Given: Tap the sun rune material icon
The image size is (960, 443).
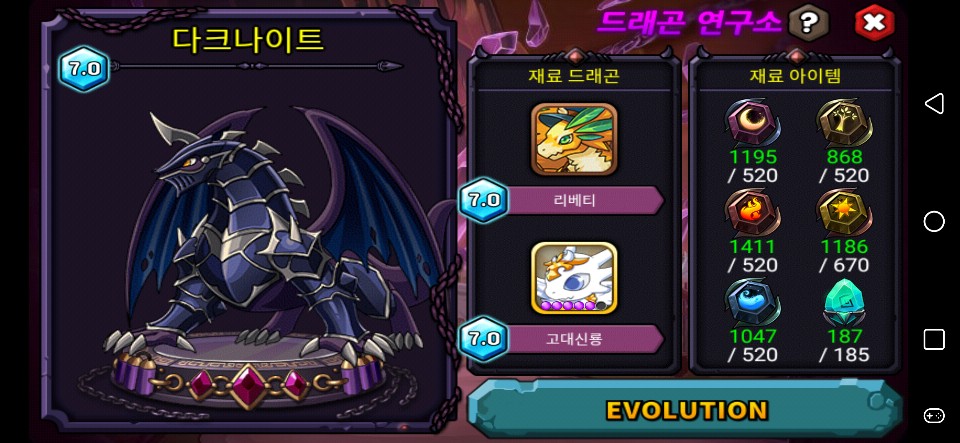Looking at the screenshot, I should pyautogui.click(x=844, y=212).
